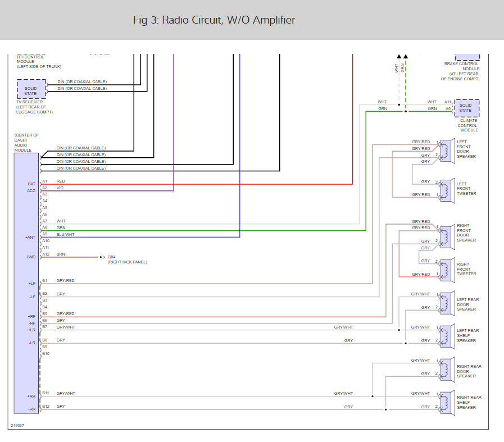Screen dimensions: 504x442
Task: Click the splice dot on the B7 GRY/WHT wire
Action: (399, 330)
